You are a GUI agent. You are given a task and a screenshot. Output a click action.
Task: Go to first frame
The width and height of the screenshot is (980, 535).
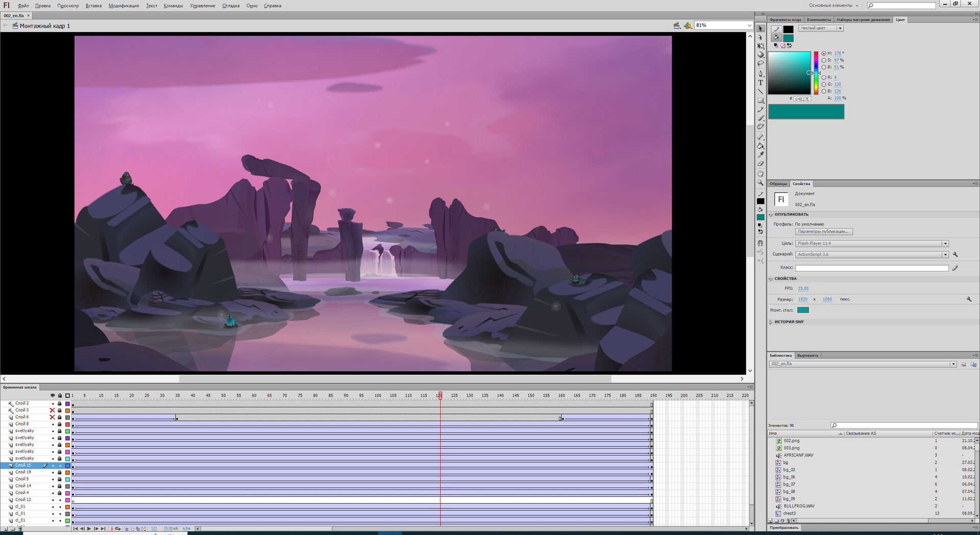tap(75, 529)
